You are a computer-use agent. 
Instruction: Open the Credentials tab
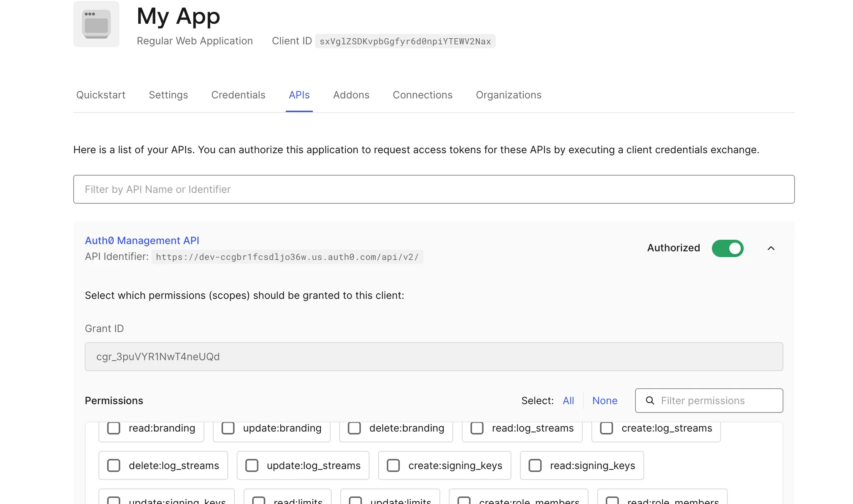[x=238, y=95]
